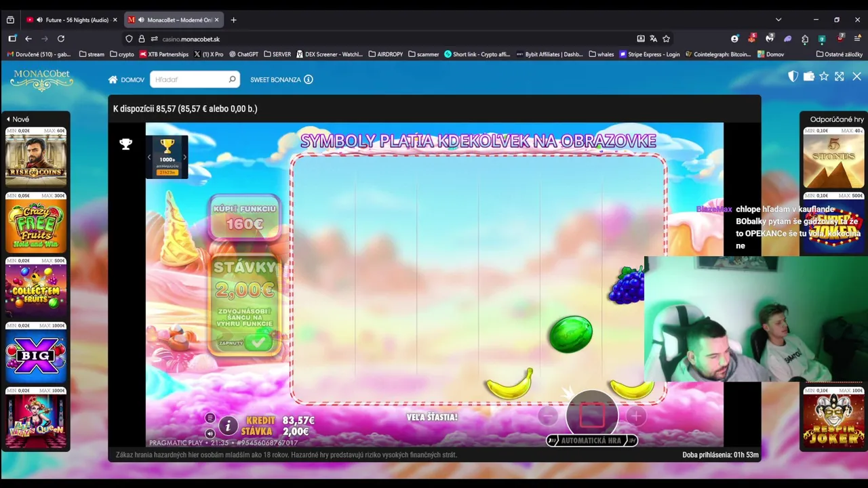
Task: Decrease bet with minus button
Action: coord(549,416)
